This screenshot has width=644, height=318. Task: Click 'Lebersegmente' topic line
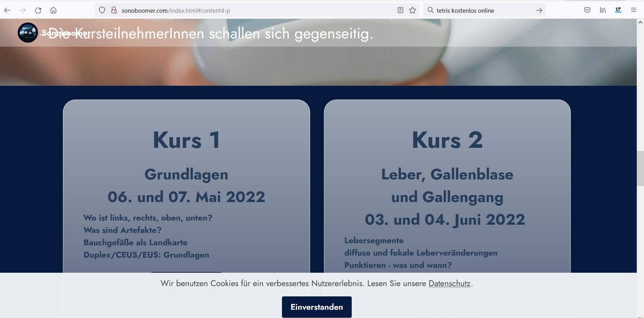[374, 240]
